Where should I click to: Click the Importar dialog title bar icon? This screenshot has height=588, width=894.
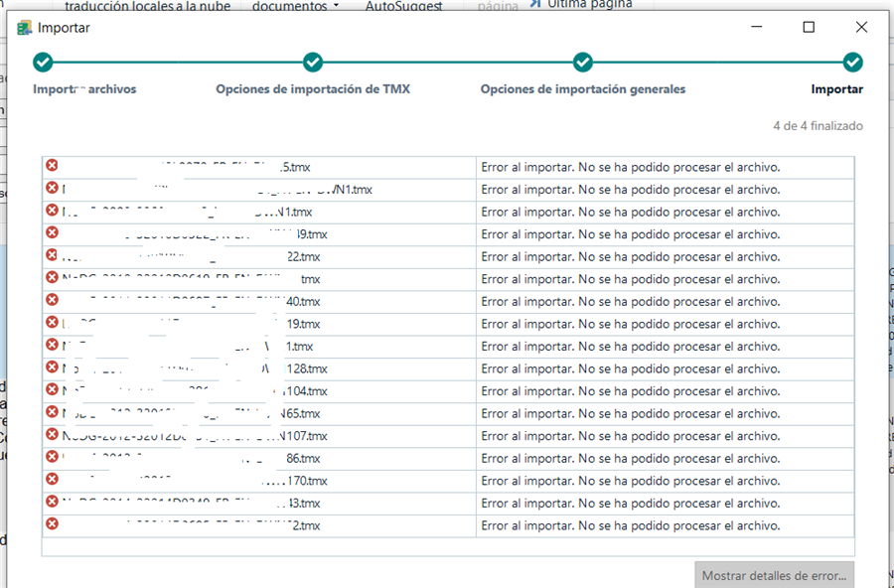(x=25, y=28)
